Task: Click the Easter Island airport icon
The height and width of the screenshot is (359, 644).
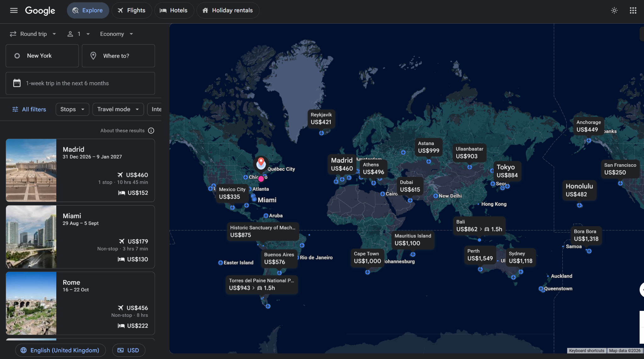Action: [x=220, y=263]
